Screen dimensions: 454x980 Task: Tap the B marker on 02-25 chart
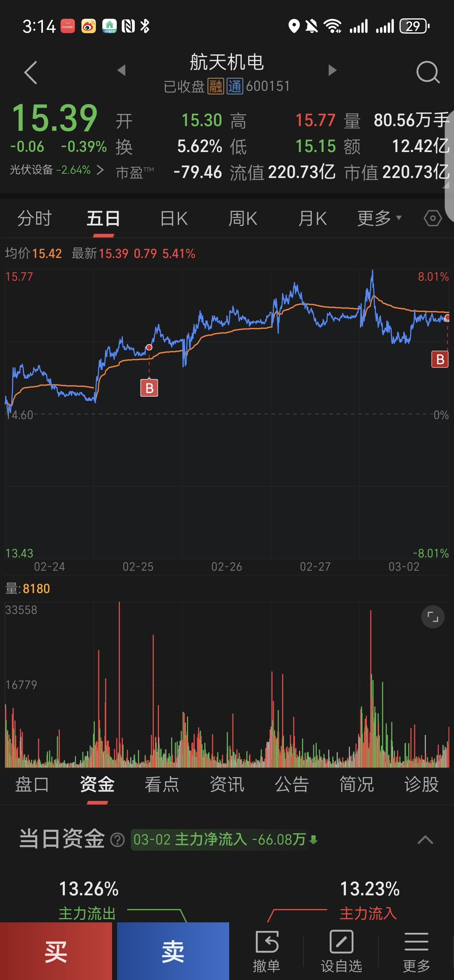click(149, 388)
